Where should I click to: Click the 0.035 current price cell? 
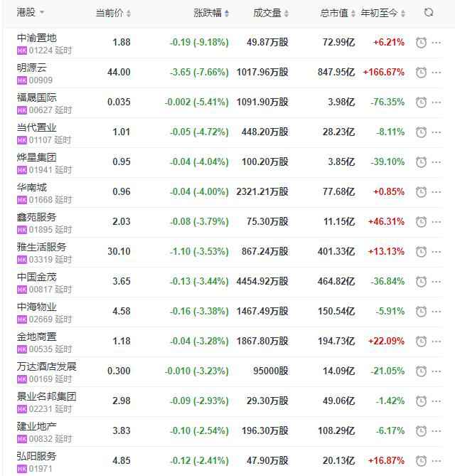[x=119, y=102]
